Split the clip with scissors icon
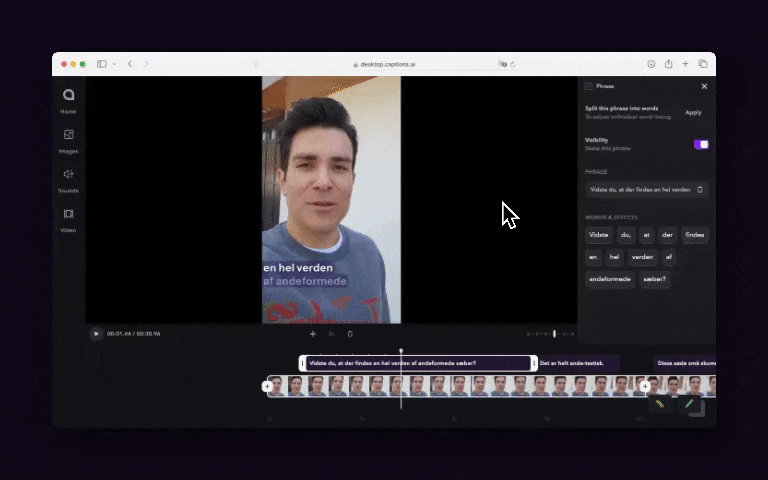 click(332, 334)
